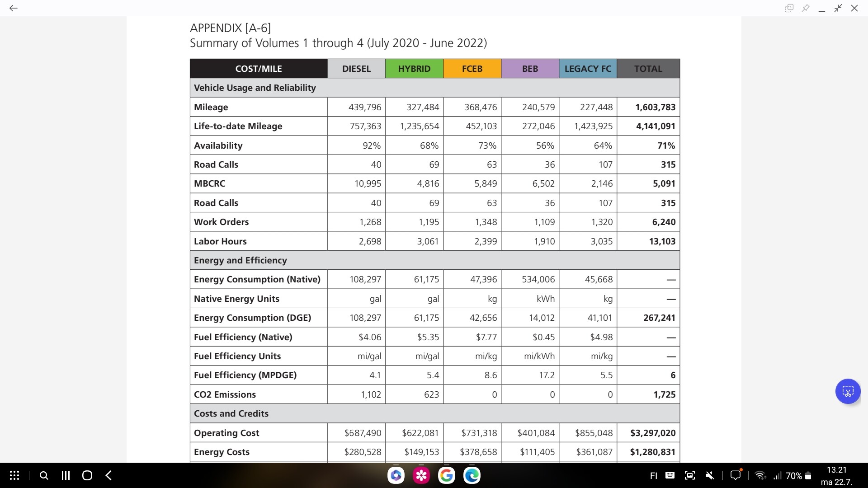
Task: Click diesel availability value 92%
Action: coord(372,145)
